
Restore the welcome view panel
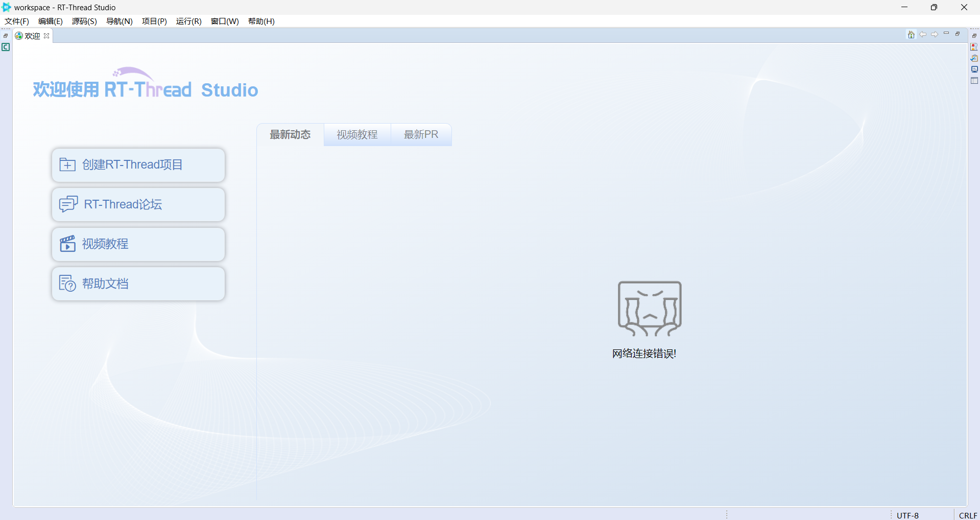[x=958, y=34]
